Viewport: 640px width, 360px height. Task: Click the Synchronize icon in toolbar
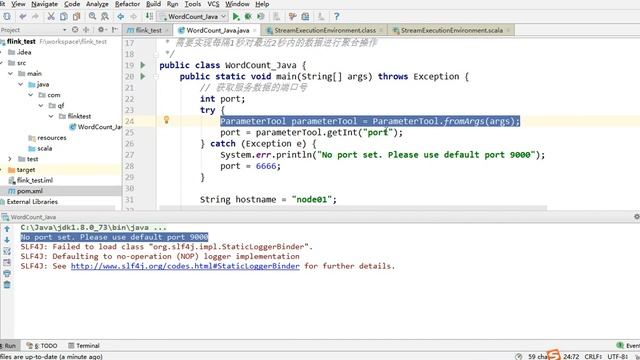click(7, 17)
